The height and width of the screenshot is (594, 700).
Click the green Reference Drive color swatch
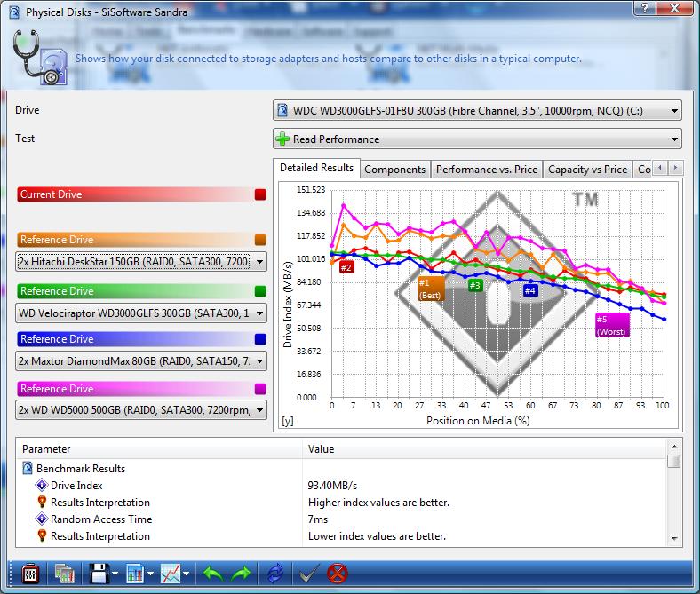tap(260, 291)
